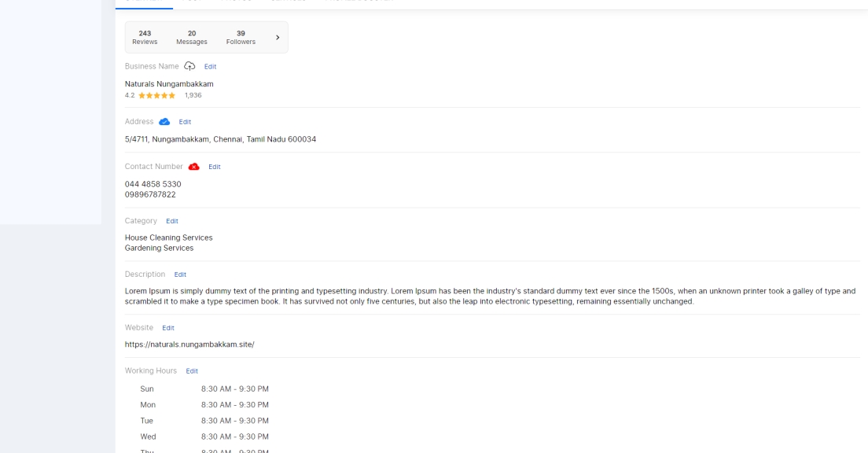This screenshot has height=453, width=868.
Task: Expand the stats card with the right chevron
Action: pos(278,38)
